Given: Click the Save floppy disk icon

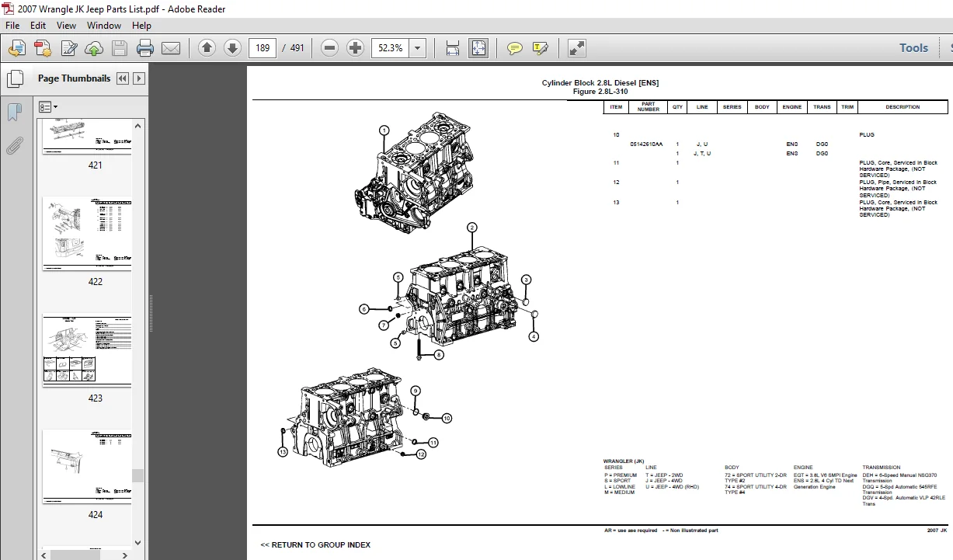Looking at the screenshot, I should pos(119,48).
